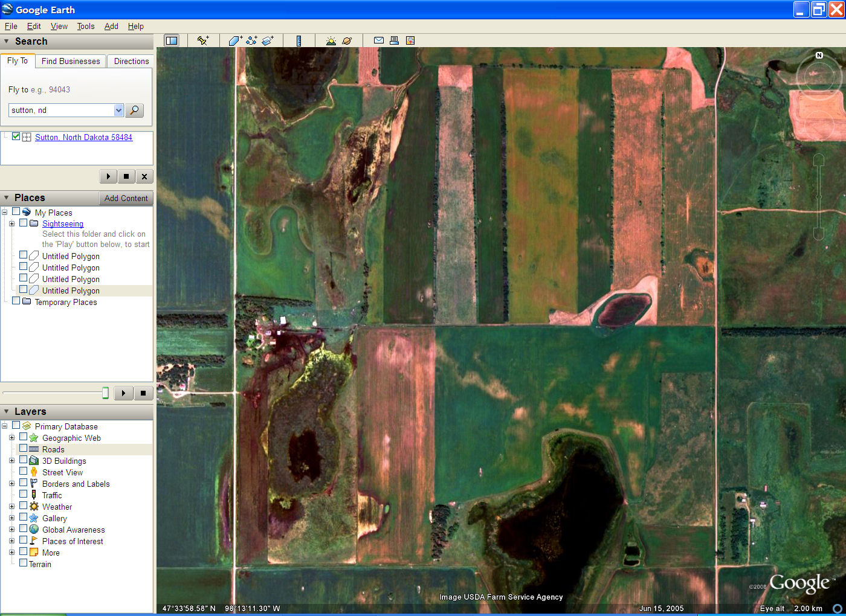Open the Tools menu
Viewport: 846px width, 616px height.
tap(86, 26)
